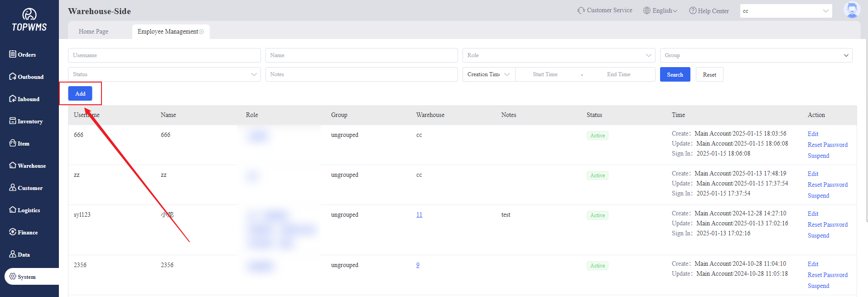
Task: Suspend the zz user account
Action: [818, 196]
